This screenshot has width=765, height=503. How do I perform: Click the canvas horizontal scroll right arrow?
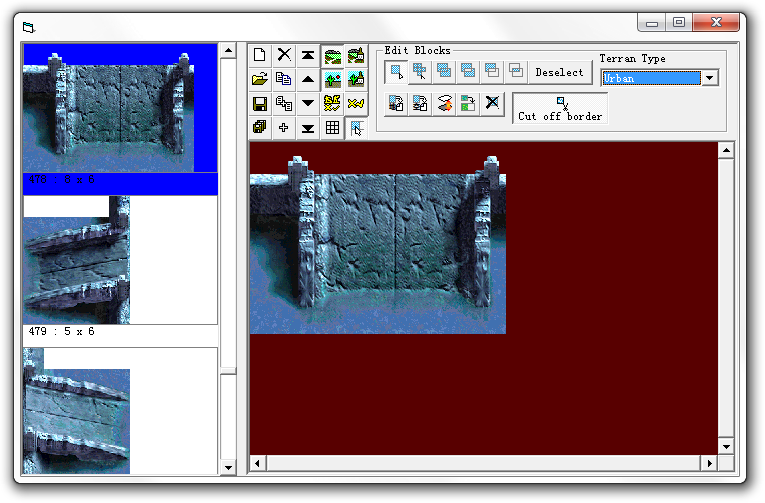(x=709, y=464)
